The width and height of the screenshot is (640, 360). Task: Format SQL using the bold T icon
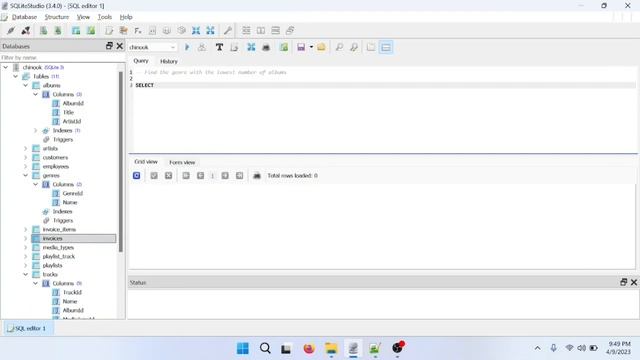click(x=219, y=47)
